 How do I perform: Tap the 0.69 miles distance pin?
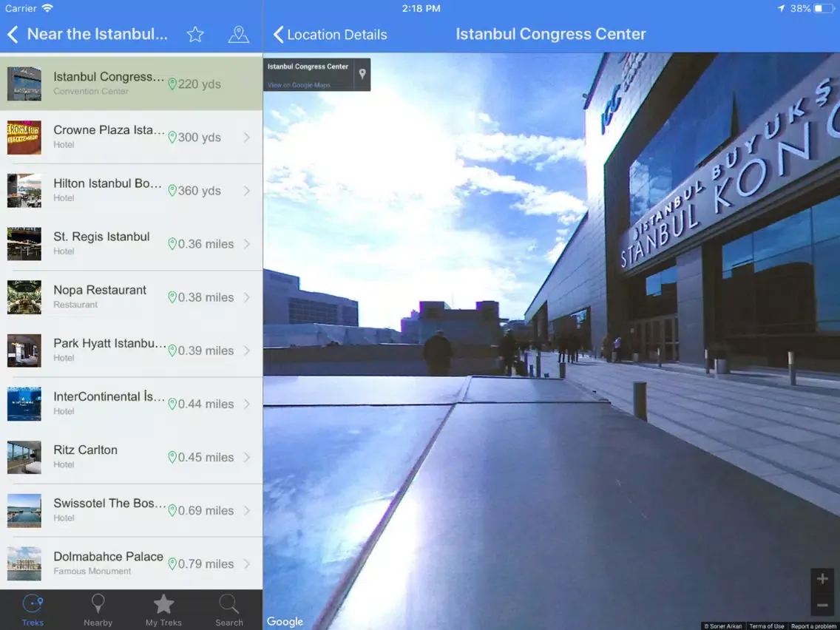pyautogui.click(x=172, y=510)
